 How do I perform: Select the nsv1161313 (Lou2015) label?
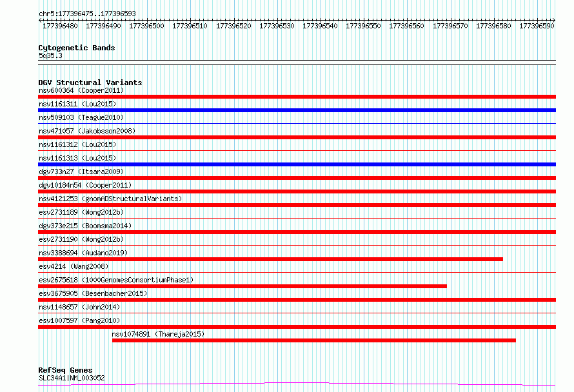coord(77,158)
